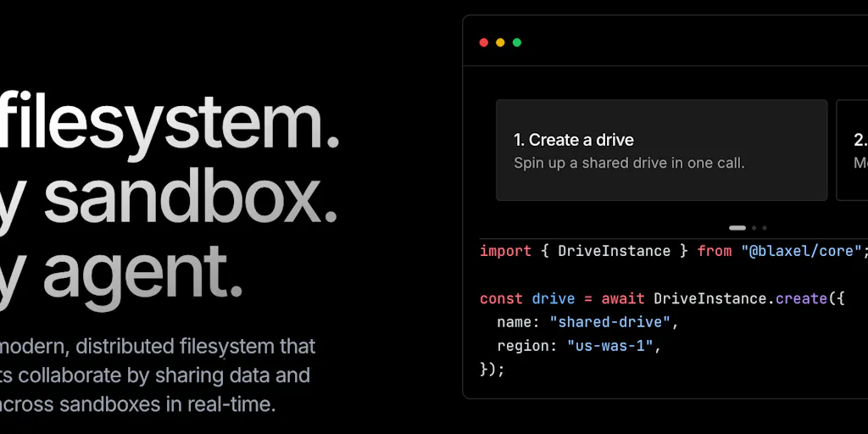Click the green window dot

click(517, 42)
